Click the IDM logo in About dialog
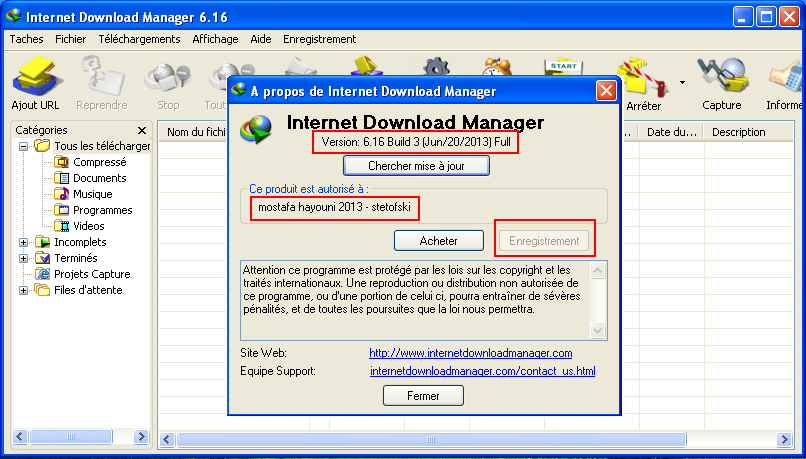The width and height of the screenshot is (806, 459). tap(255, 129)
